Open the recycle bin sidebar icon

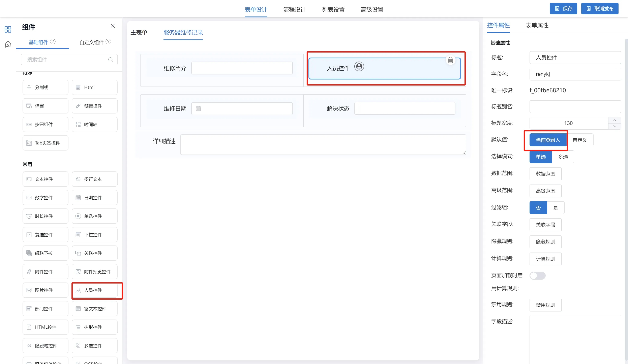pyautogui.click(x=8, y=45)
